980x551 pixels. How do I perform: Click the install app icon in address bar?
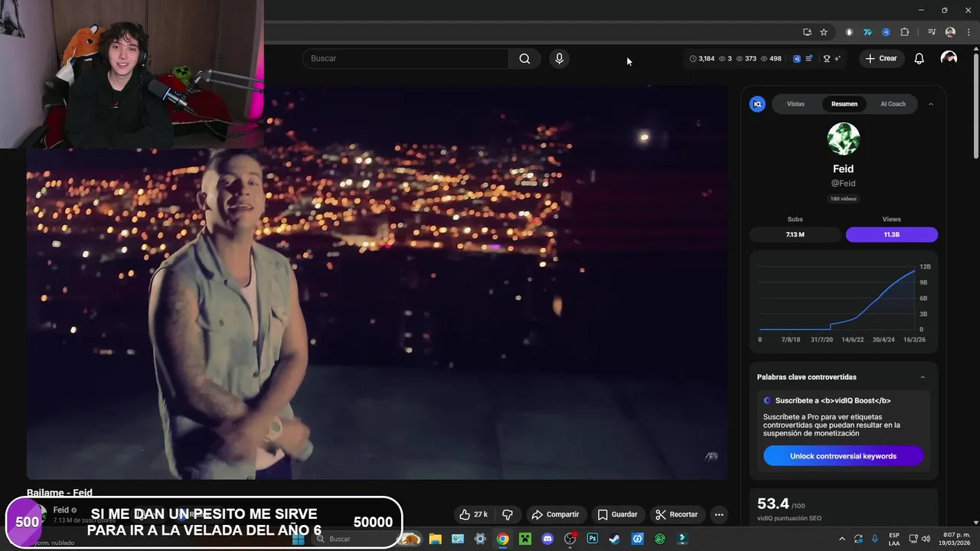807,32
